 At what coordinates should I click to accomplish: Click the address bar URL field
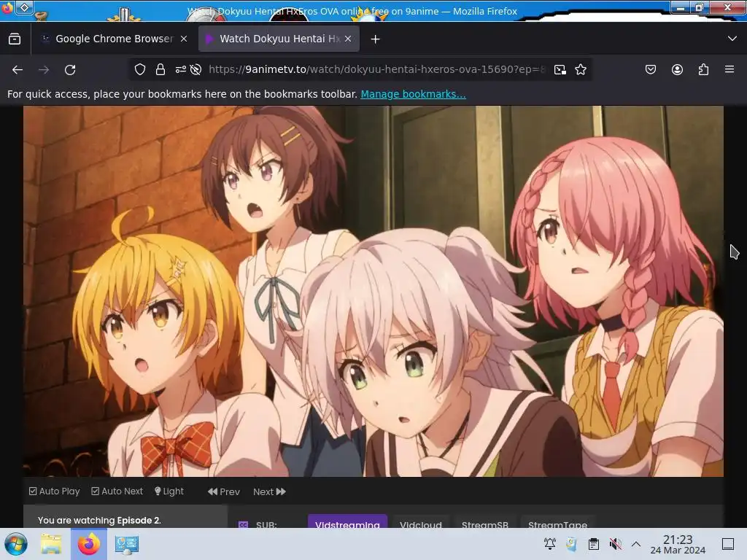(376, 69)
